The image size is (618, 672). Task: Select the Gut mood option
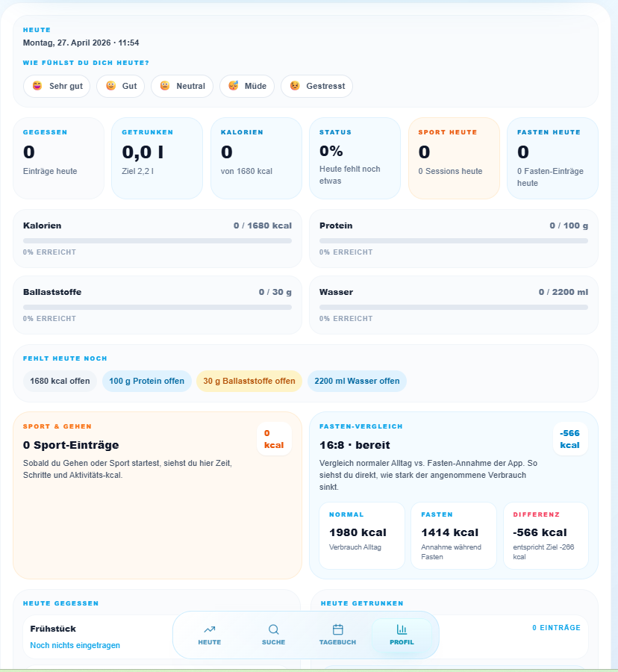coord(121,86)
